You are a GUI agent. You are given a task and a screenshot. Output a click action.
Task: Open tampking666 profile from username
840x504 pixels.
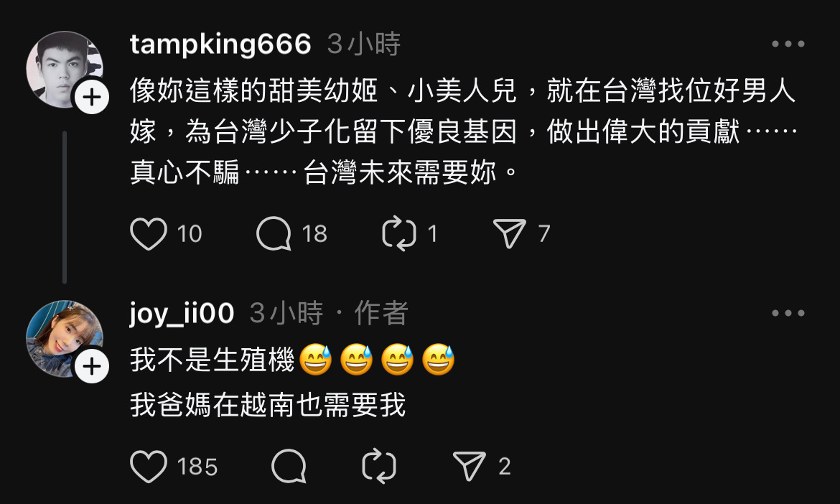[220, 44]
